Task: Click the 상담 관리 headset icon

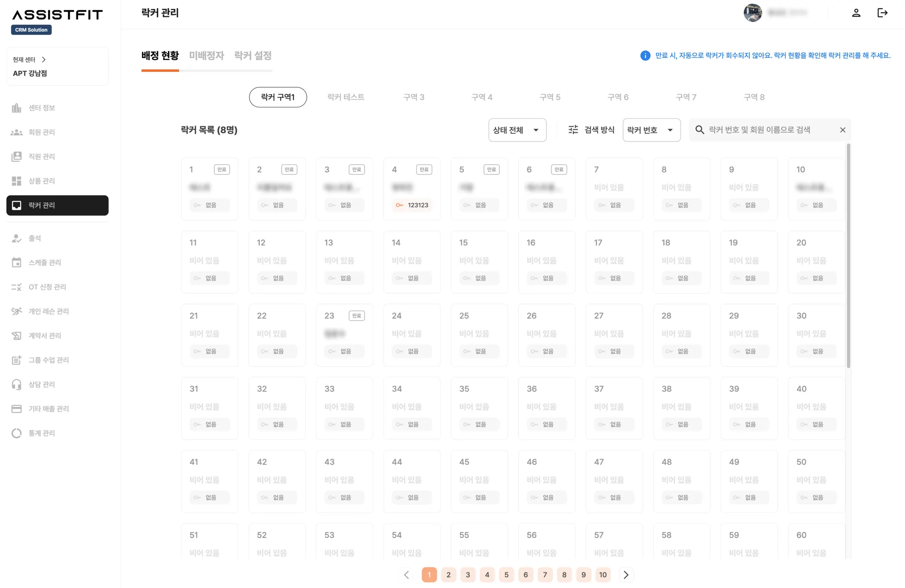Action: coord(16,384)
